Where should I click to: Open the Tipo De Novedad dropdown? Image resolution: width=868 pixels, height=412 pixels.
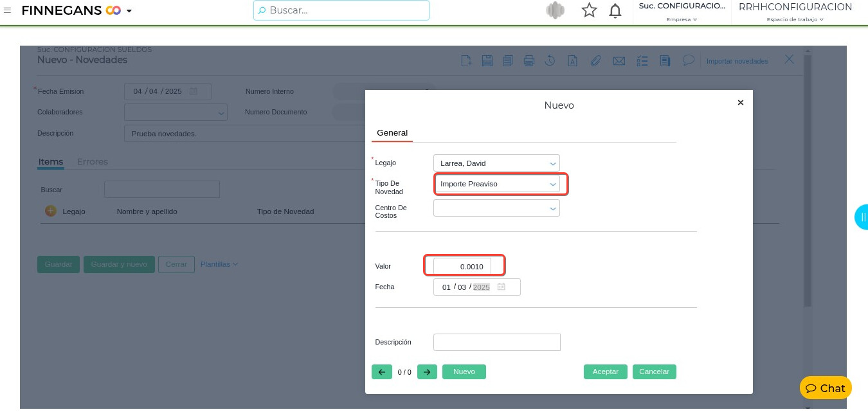(496, 184)
